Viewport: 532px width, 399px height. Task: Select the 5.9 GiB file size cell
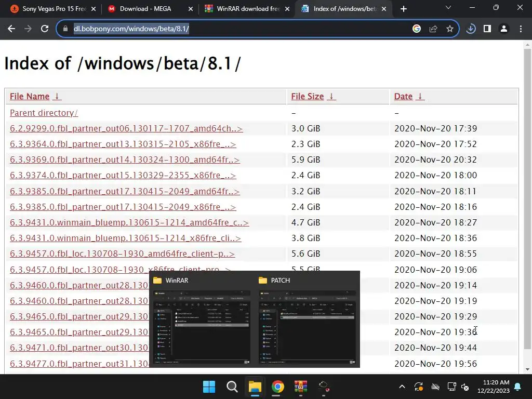[305, 160]
